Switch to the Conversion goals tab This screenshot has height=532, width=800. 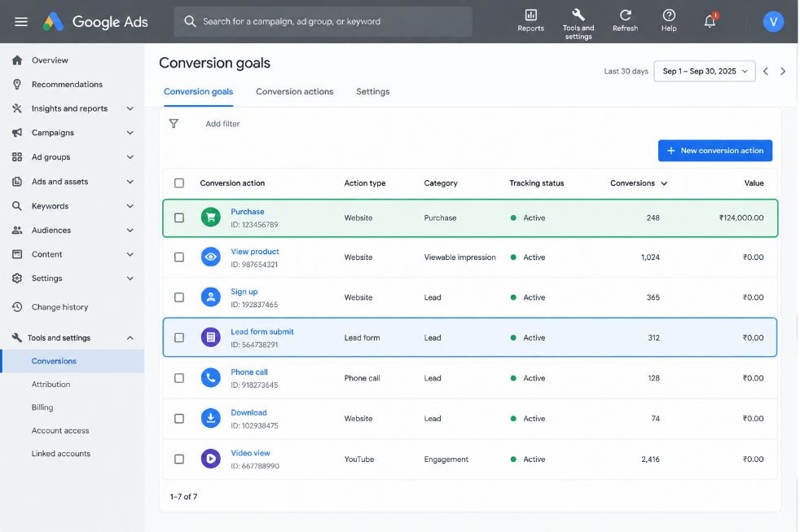pyautogui.click(x=198, y=92)
